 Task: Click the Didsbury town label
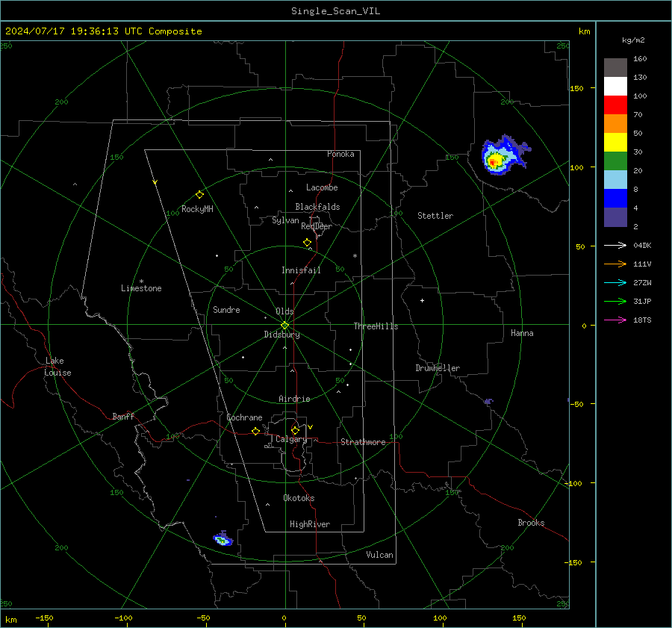[282, 335]
